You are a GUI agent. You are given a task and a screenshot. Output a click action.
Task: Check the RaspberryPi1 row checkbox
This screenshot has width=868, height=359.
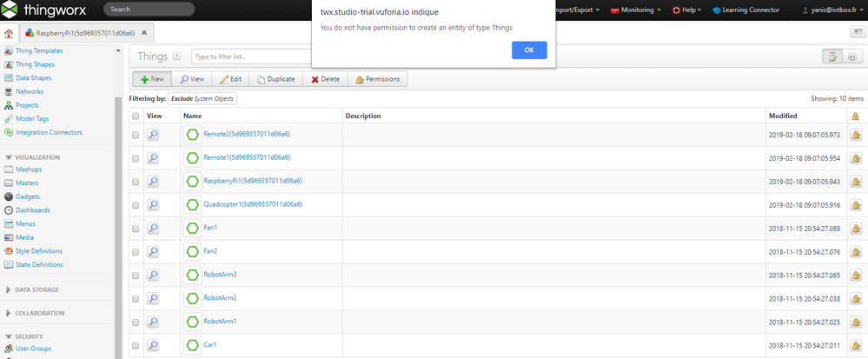(136, 182)
